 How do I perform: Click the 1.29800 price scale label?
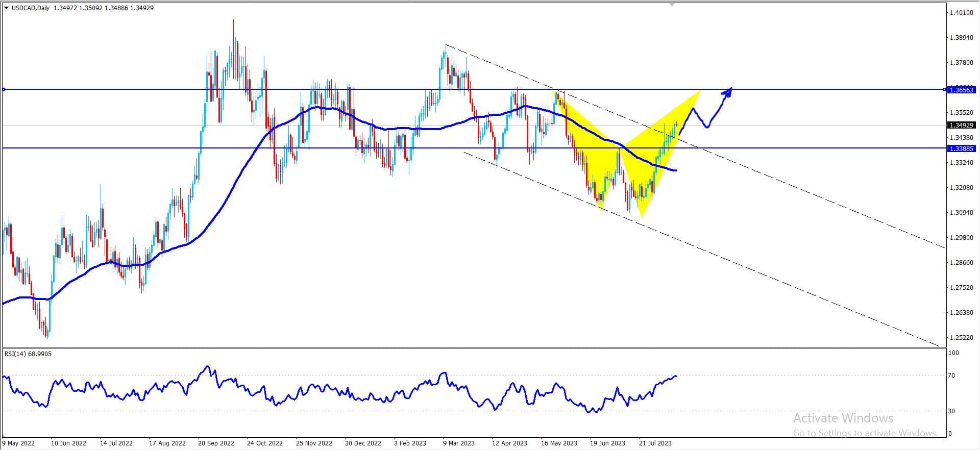coord(961,238)
